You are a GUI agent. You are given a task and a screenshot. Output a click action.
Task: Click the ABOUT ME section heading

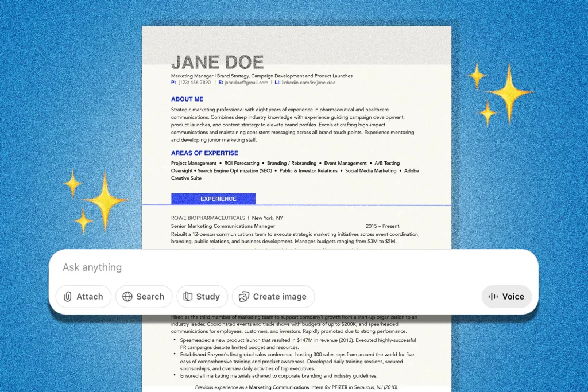pos(187,99)
